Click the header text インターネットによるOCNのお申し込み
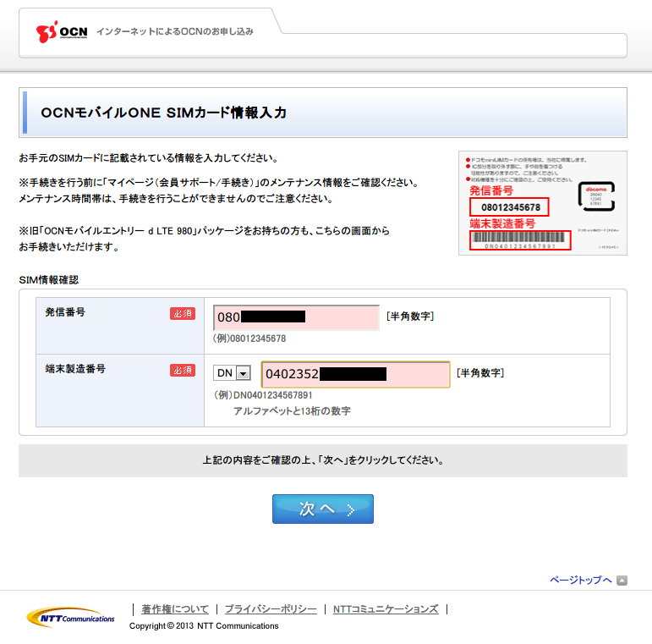 [x=175, y=32]
